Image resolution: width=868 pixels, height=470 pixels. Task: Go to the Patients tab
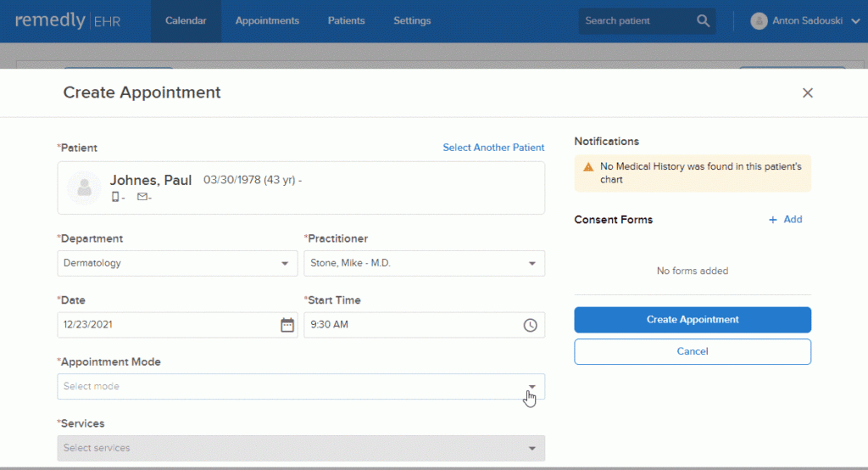tap(346, 21)
